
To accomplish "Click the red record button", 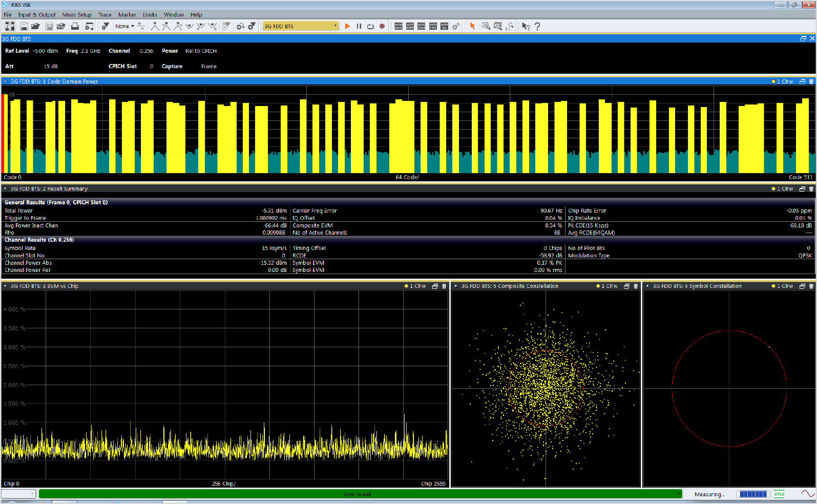I will tap(382, 26).
